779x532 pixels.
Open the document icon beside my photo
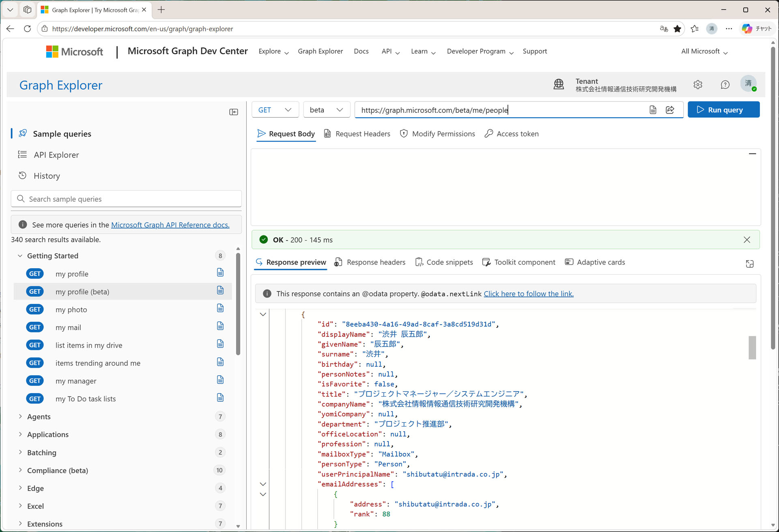coord(220,308)
